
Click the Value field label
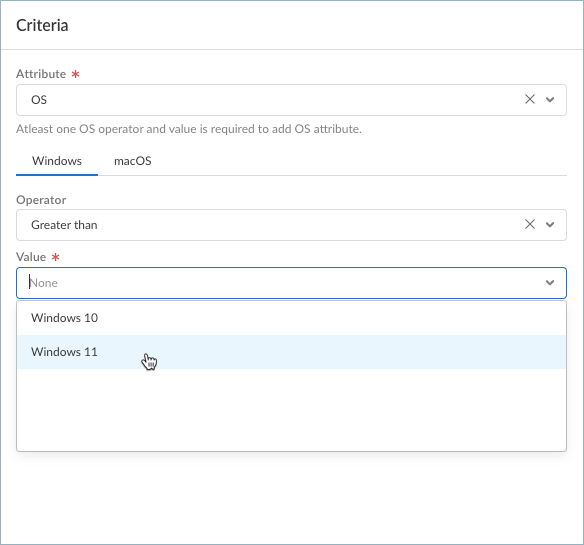click(31, 257)
